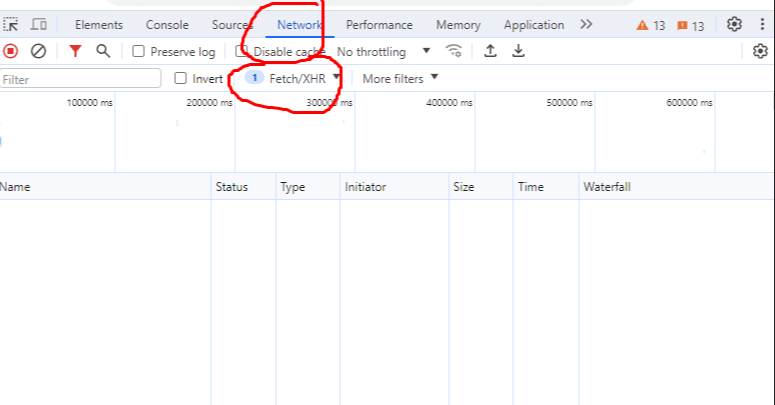Click the import HAR upload icon
The height and width of the screenshot is (405, 775).
coord(490,51)
